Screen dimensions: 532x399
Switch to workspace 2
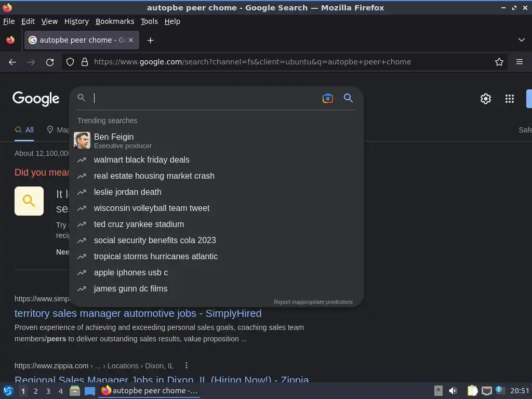coord(36,391)
